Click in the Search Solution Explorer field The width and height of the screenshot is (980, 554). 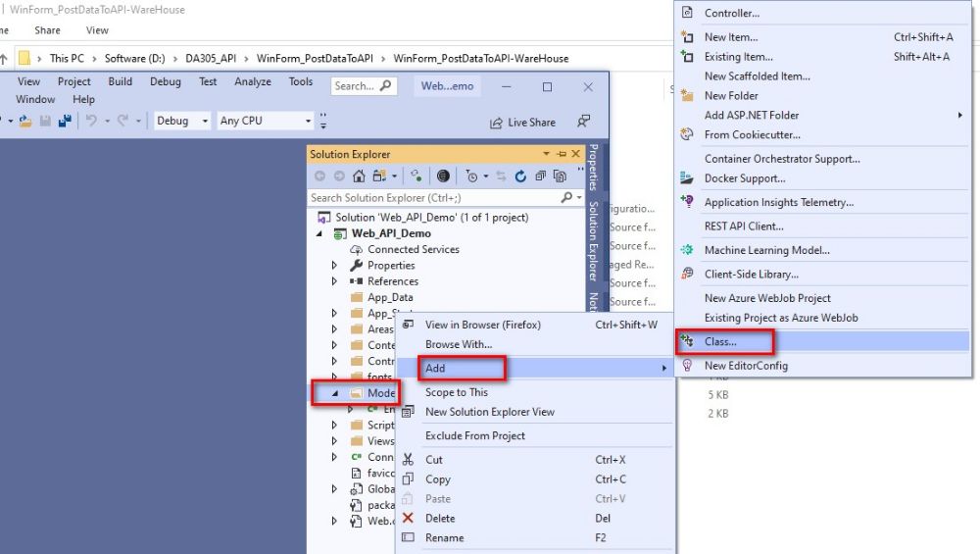coord(433,198)
